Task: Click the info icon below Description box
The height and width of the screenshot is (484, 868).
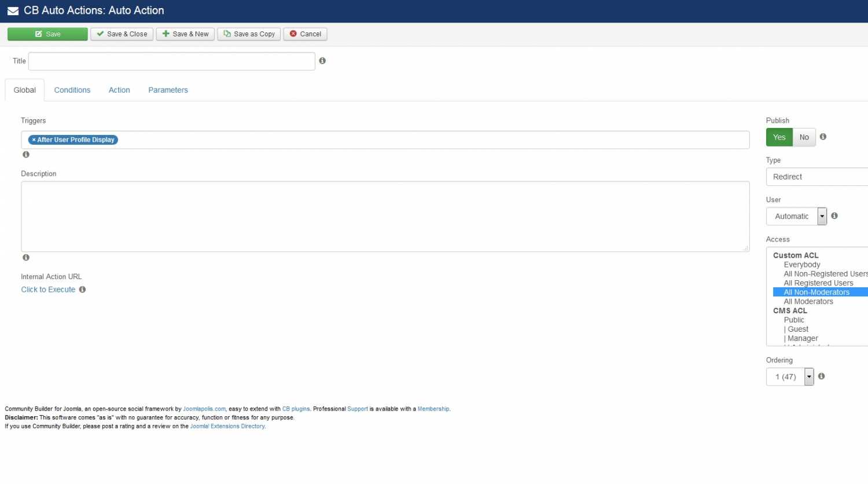Action: click(x=26, y=258)
